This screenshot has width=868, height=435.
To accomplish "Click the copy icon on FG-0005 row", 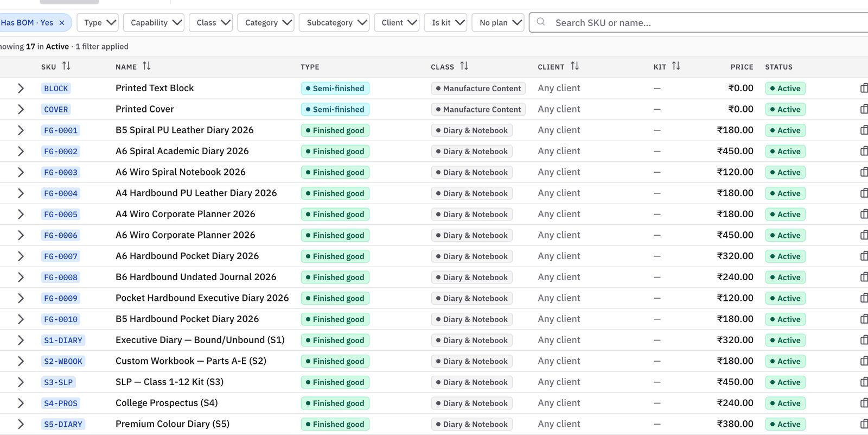I will 864,214.
